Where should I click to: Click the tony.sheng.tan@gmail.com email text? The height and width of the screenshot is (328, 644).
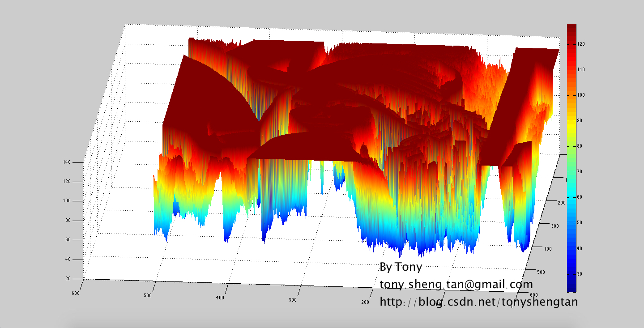[456, 284]
